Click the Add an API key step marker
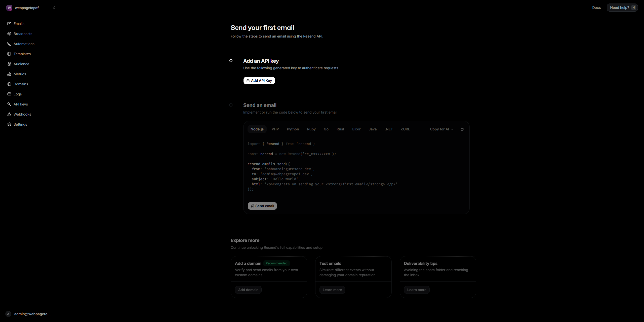The width and height of the screenshot is (644, 322). pos(231,61)
